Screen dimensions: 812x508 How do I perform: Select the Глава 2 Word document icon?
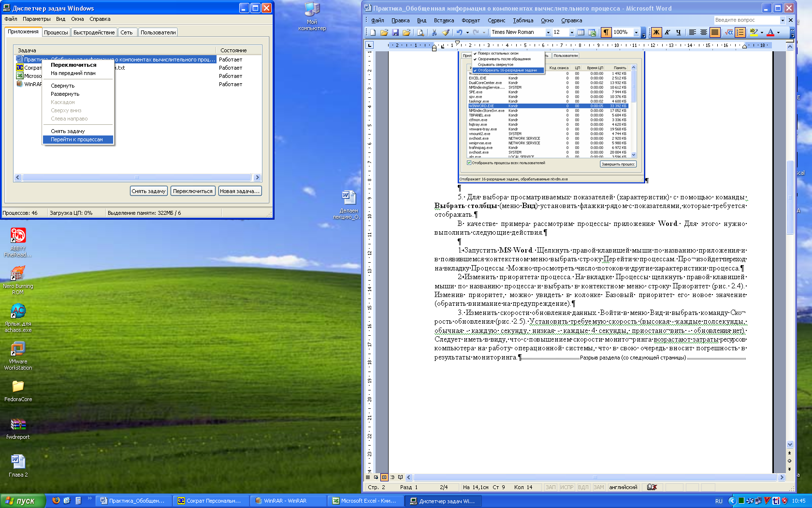18,465
